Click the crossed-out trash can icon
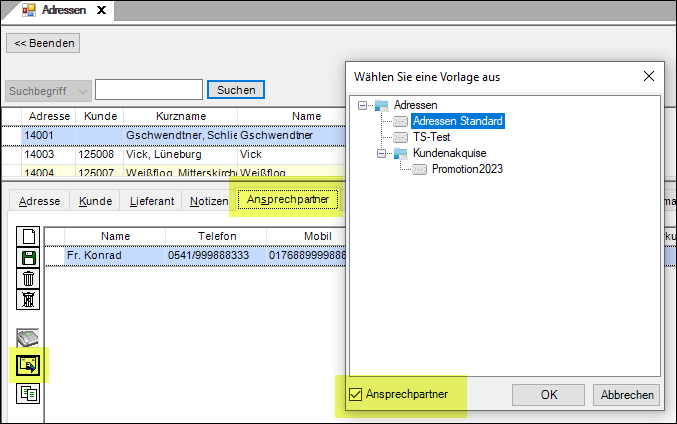This screenshot has height=424, width=677. (29, 298)
